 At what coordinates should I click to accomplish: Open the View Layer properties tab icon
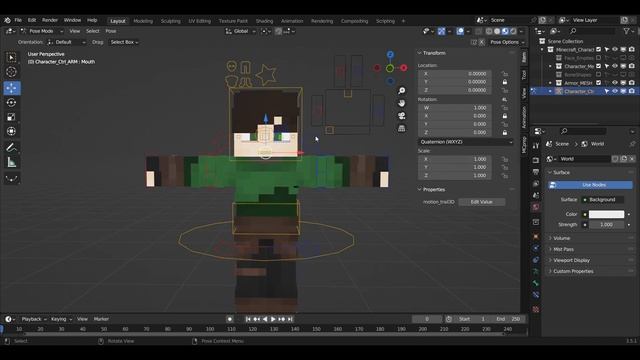(x=536, y=184)
